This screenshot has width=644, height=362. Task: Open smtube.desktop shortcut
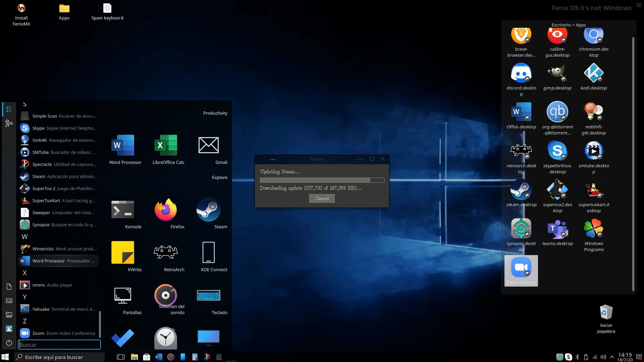[x=594, y=157]
